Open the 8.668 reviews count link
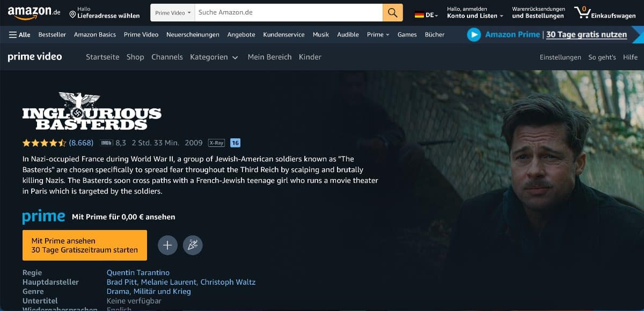The height and width of the screenshot is (311, 644). (81, 143)
